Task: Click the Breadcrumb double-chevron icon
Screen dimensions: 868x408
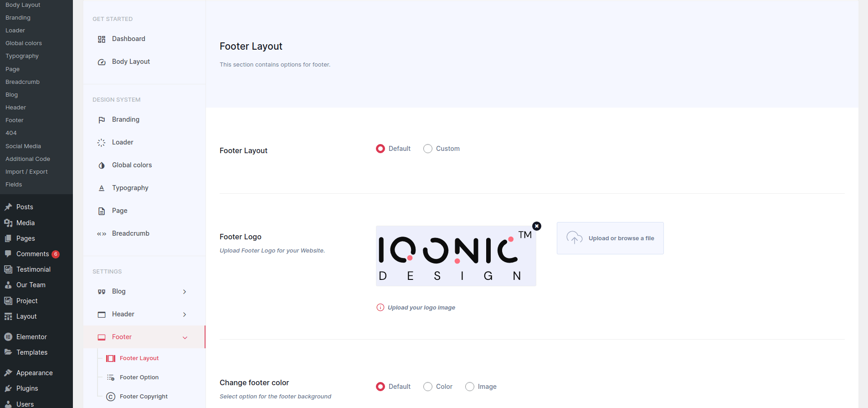Action: [x=102, y=234]
